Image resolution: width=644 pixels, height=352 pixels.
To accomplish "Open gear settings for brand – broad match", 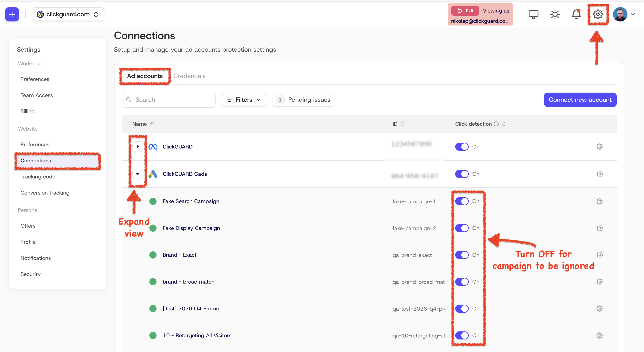I will 600,282.
